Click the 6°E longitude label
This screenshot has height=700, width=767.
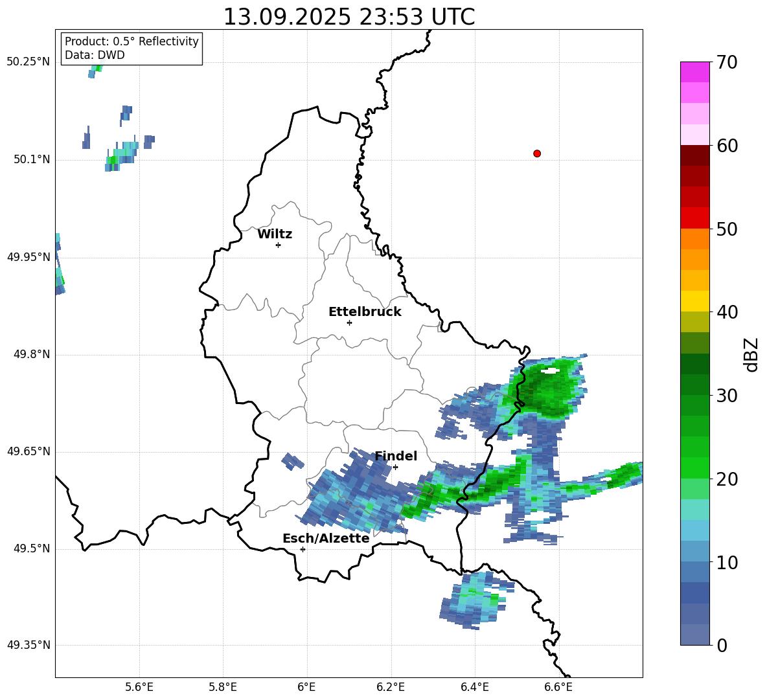[x=306, y=687]
